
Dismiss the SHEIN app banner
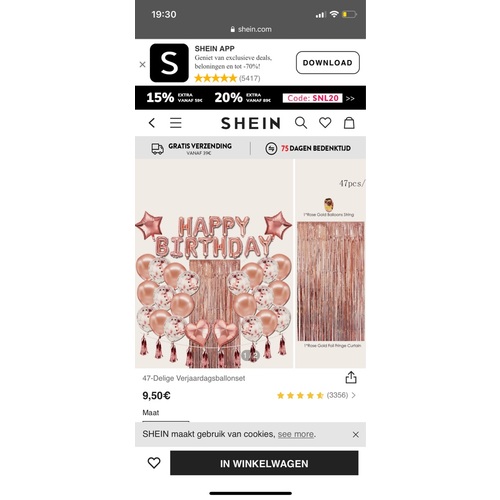142,64
